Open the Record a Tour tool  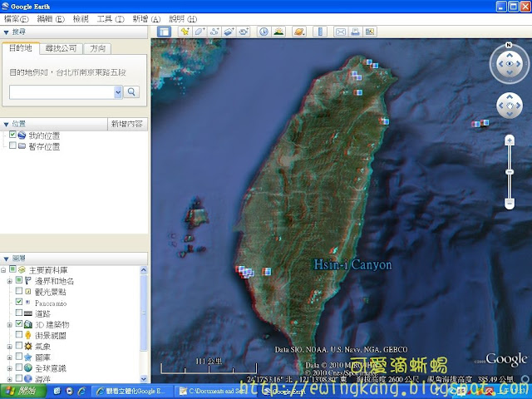point(244,32)
